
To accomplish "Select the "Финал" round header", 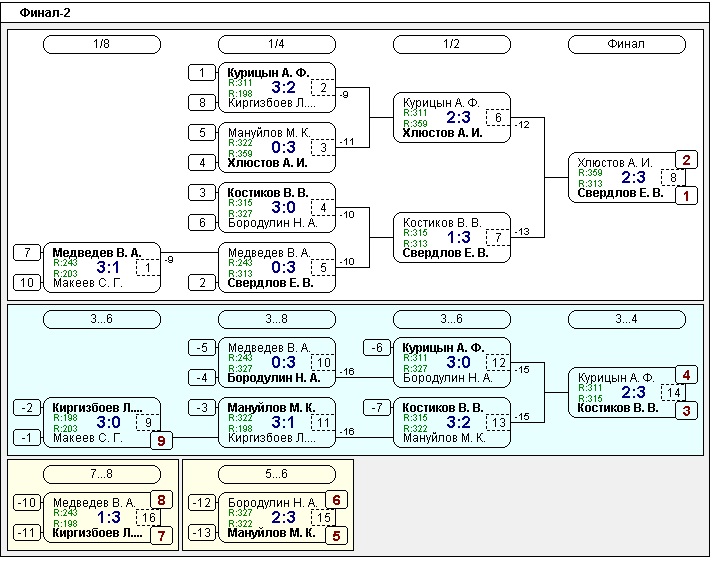I will (x=626, y=44).
